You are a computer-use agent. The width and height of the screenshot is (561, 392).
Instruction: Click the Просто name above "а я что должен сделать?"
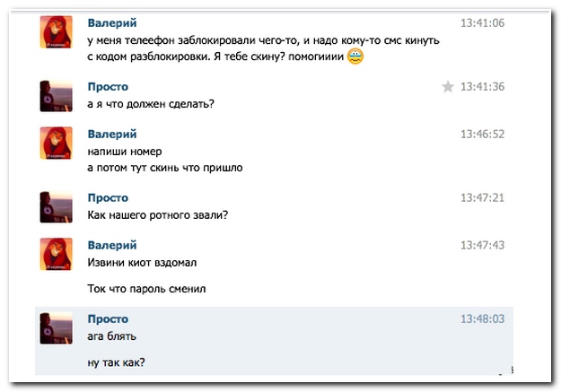pos(108,87)
